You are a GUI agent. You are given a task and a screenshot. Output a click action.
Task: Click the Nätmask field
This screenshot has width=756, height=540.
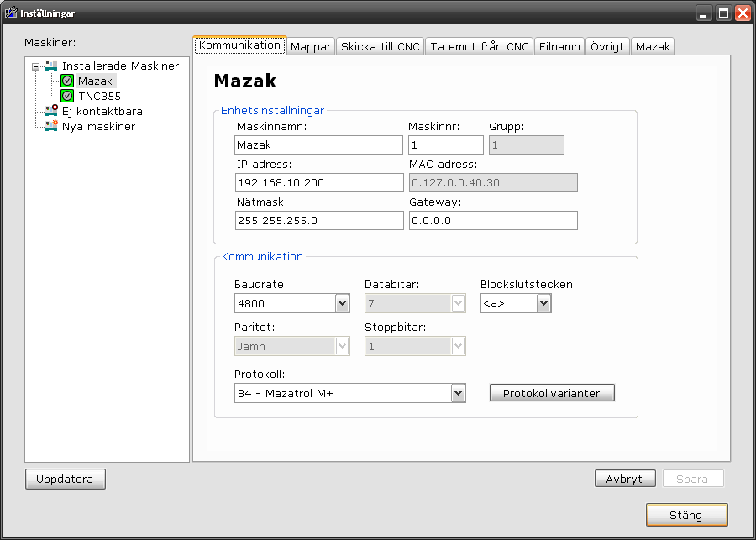pos(319,220)
